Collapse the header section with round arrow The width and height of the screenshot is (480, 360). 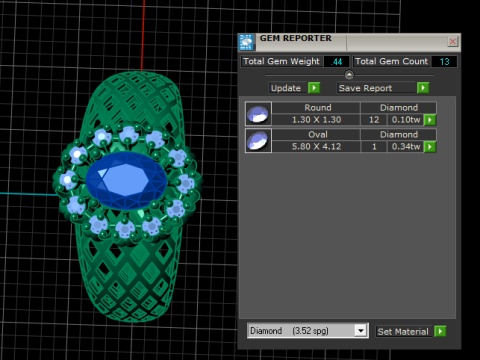349,75
